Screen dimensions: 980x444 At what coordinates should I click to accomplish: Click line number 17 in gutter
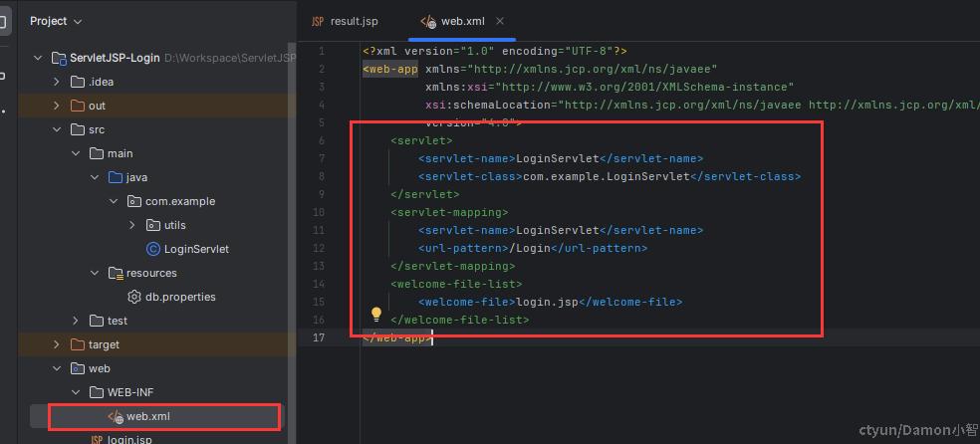point(318,337)
